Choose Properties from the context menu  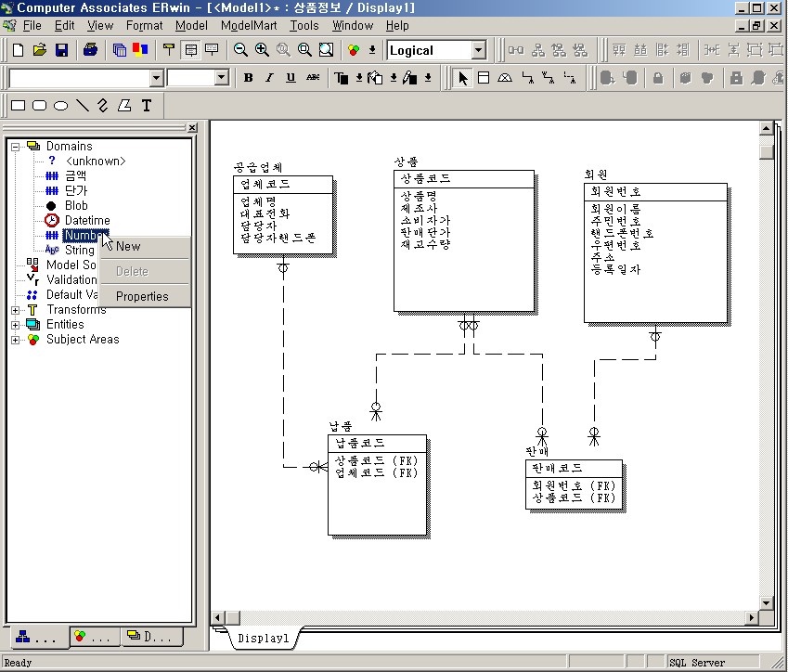[x=145, y=296]
